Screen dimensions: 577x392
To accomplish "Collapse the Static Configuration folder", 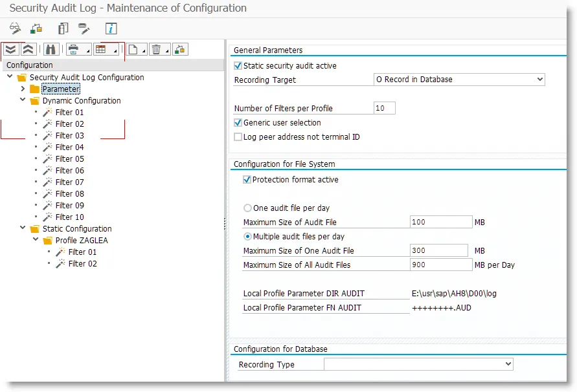I will tap(23, 228).
